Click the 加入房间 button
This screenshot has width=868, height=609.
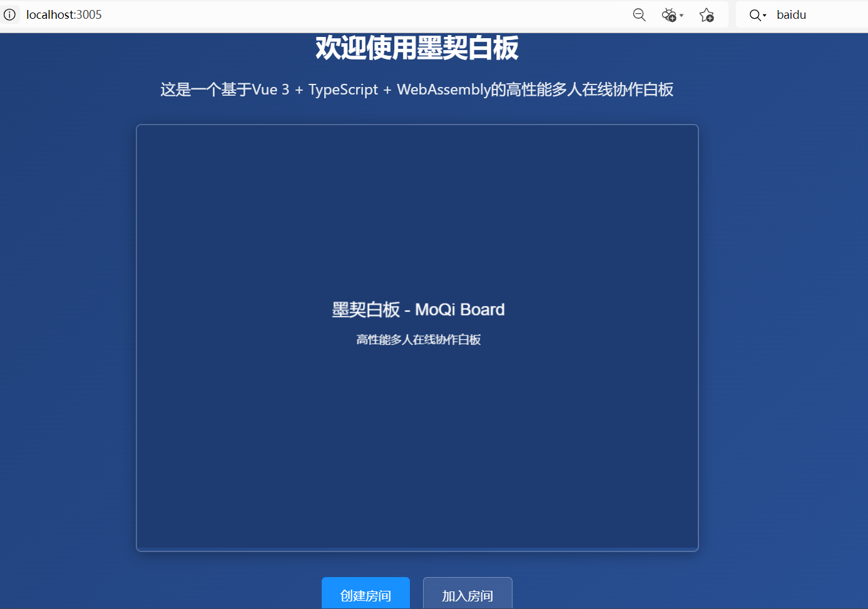click(x=467, y=595)
